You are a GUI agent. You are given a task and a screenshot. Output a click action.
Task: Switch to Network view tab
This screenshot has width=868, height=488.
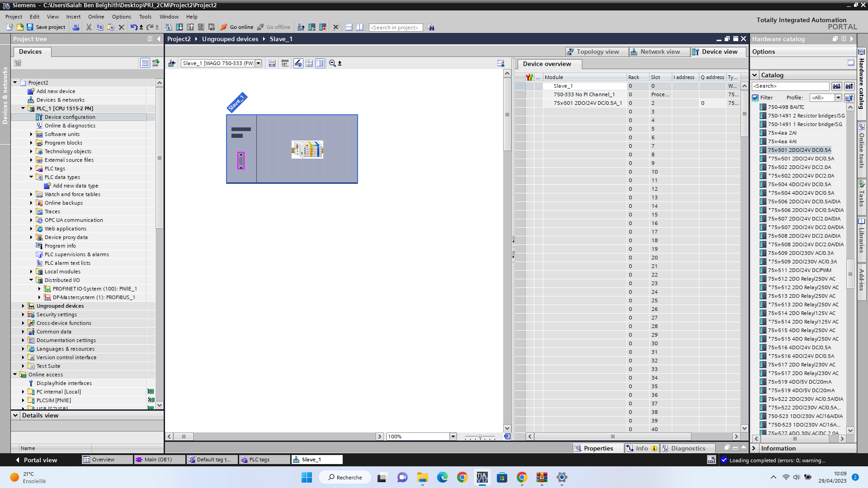(659, 52)
